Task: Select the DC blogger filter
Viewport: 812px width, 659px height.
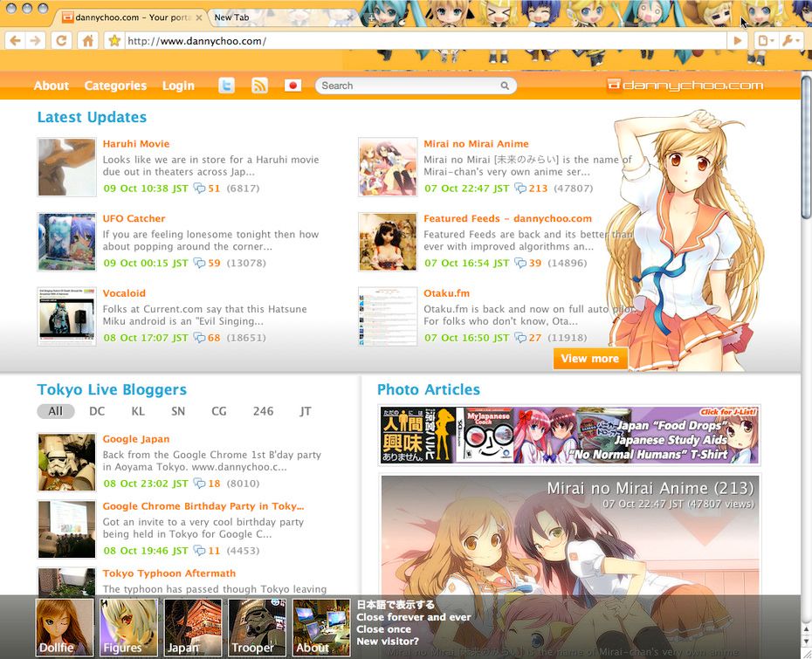Action: click(97, 411)
